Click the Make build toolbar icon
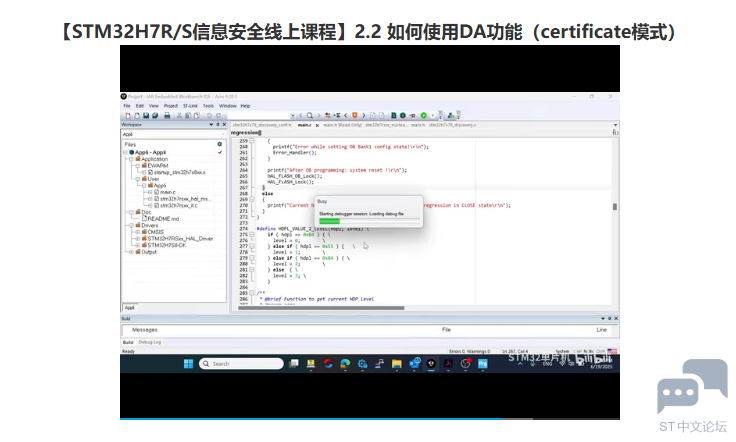This screenshot has width=736, height=442. click(x=403, y=115)
